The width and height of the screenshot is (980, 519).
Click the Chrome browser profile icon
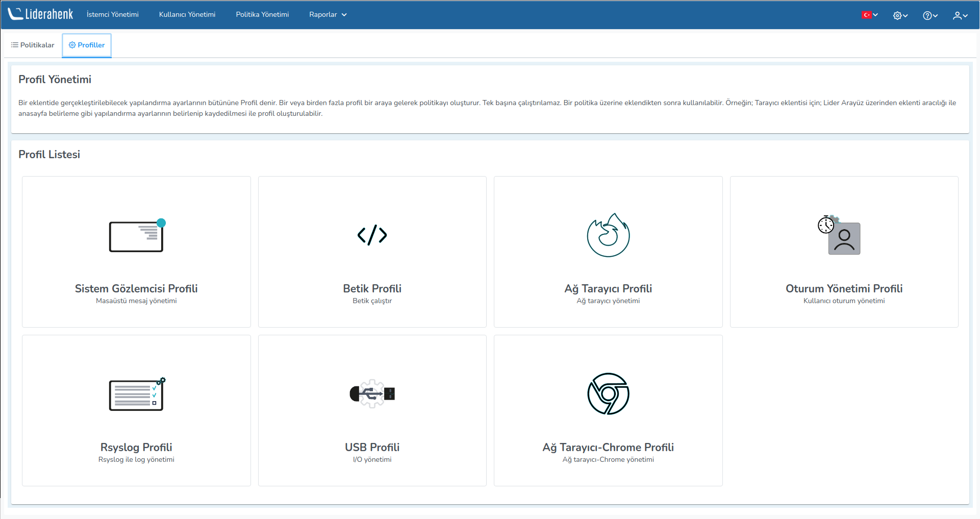[x=608, y=394]
